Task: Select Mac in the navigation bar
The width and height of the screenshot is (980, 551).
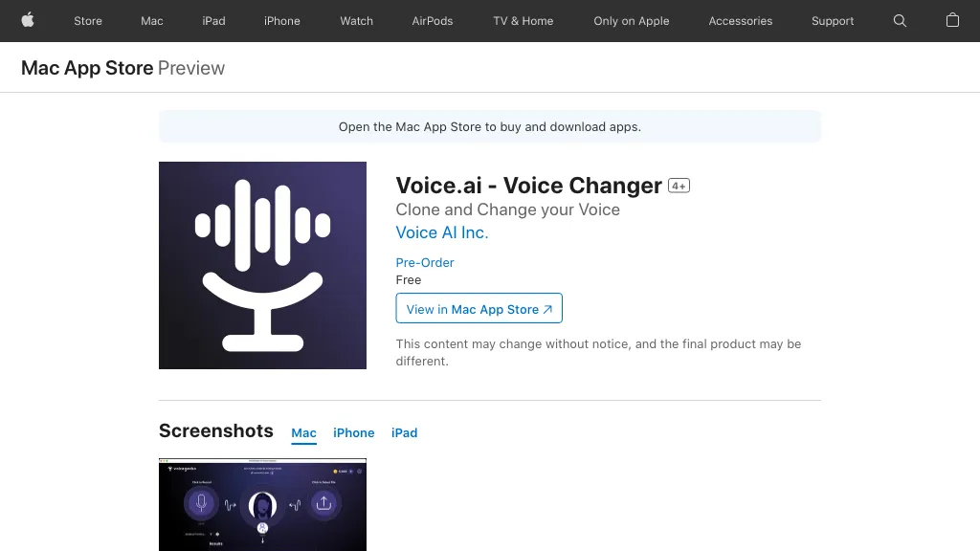Action: tap(152, 21)
